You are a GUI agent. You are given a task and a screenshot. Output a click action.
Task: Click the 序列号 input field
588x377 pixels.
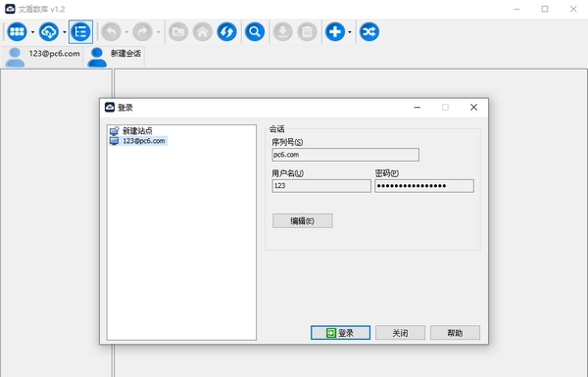(345, 155)
